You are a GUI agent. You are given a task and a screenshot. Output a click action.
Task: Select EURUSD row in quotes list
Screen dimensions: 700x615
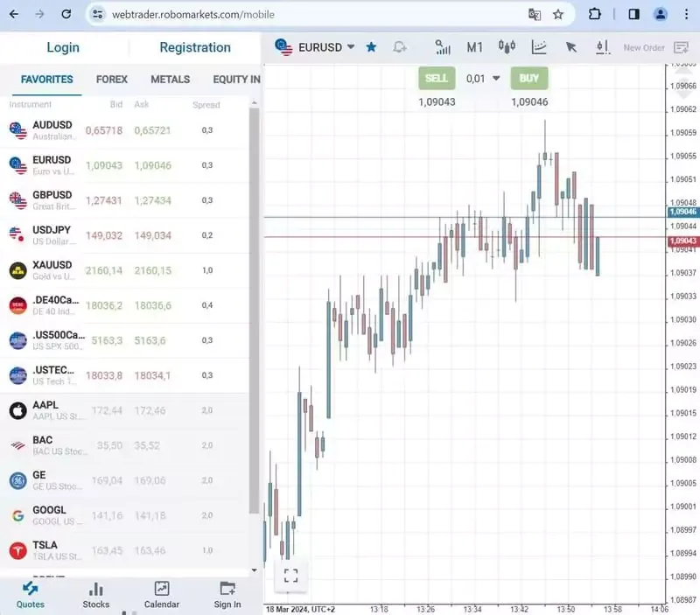(124, 165)
